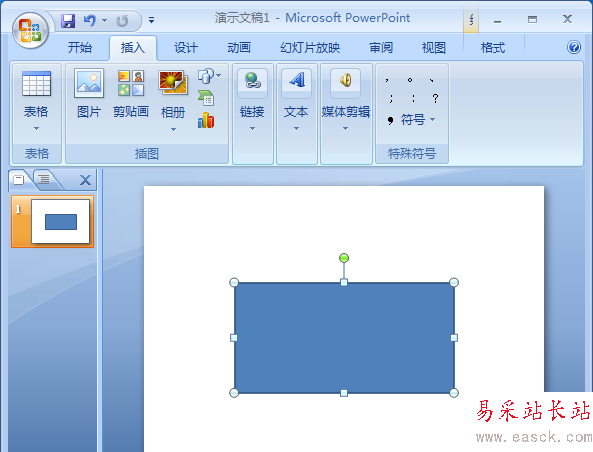The image size is (593, 452).
Task: Switch to the Outline pane tab
Action: (45, 179)
